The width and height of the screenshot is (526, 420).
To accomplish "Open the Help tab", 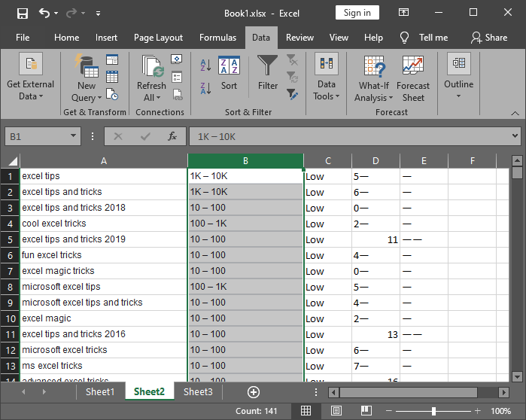I will pos(373,38).
